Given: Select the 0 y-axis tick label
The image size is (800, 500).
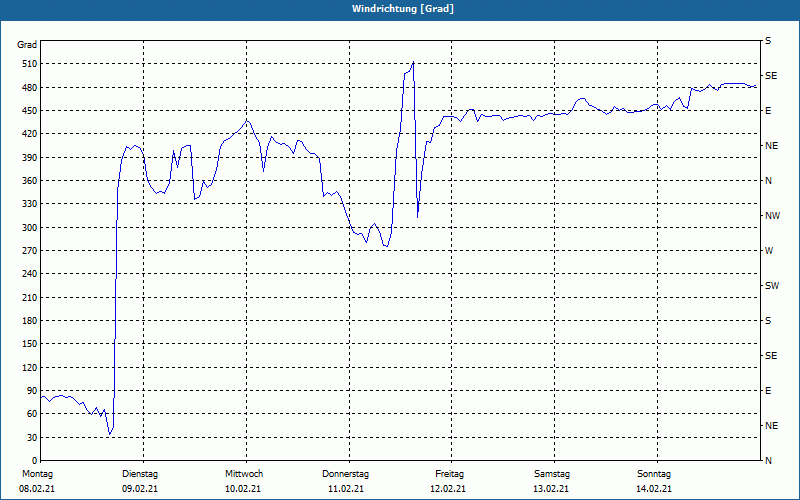Looking at the screenshot, I should 34,461.
